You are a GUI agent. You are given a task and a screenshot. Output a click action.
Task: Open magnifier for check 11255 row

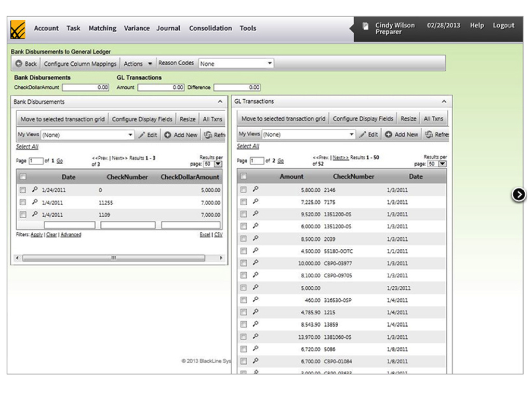[x=35, y=202]
